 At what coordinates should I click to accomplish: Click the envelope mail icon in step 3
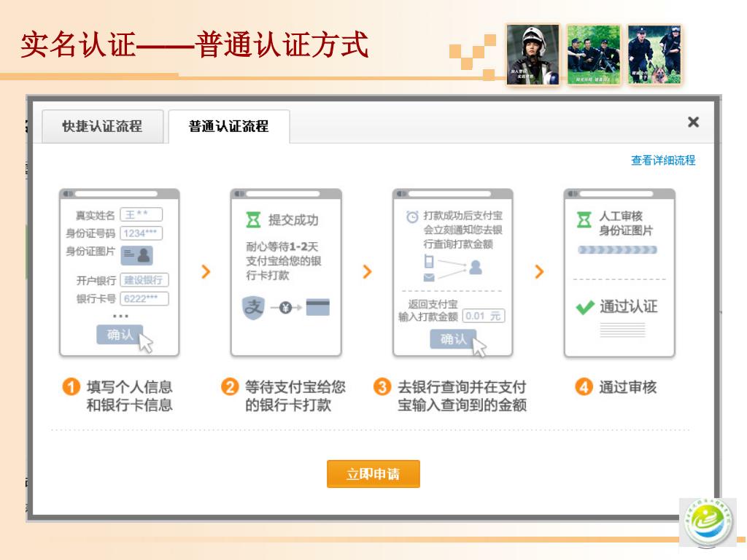(429, 278)
